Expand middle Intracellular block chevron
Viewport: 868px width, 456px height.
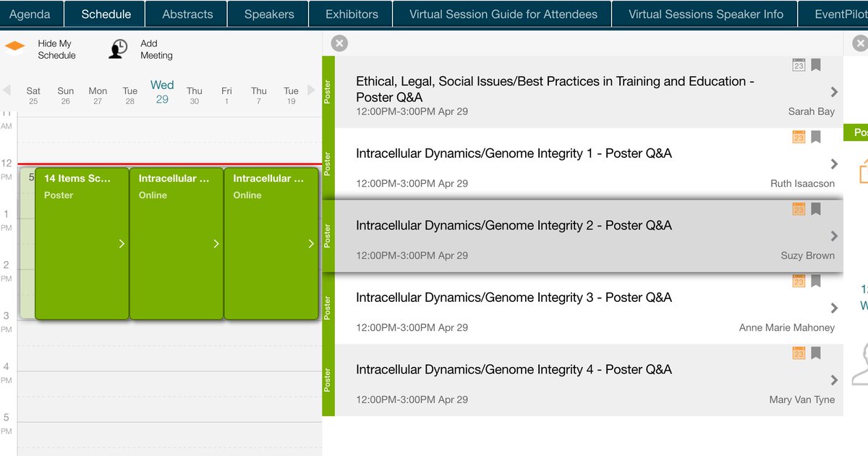point(216,244)
